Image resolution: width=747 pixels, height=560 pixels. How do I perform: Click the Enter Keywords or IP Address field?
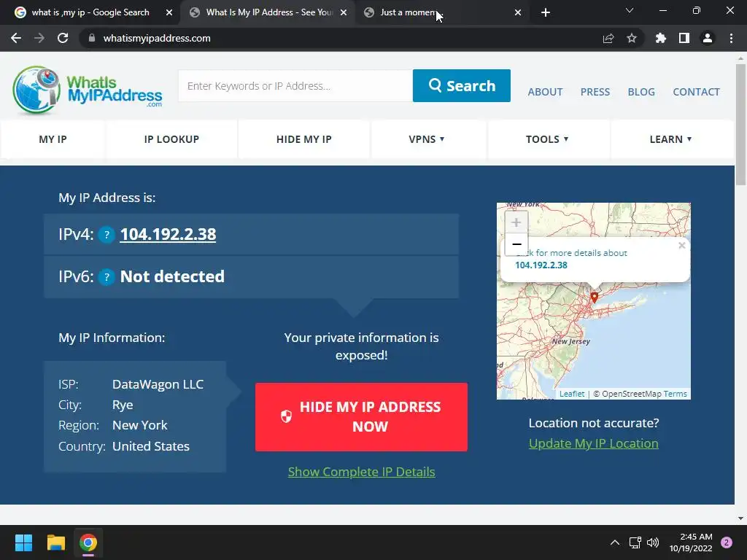295,86
